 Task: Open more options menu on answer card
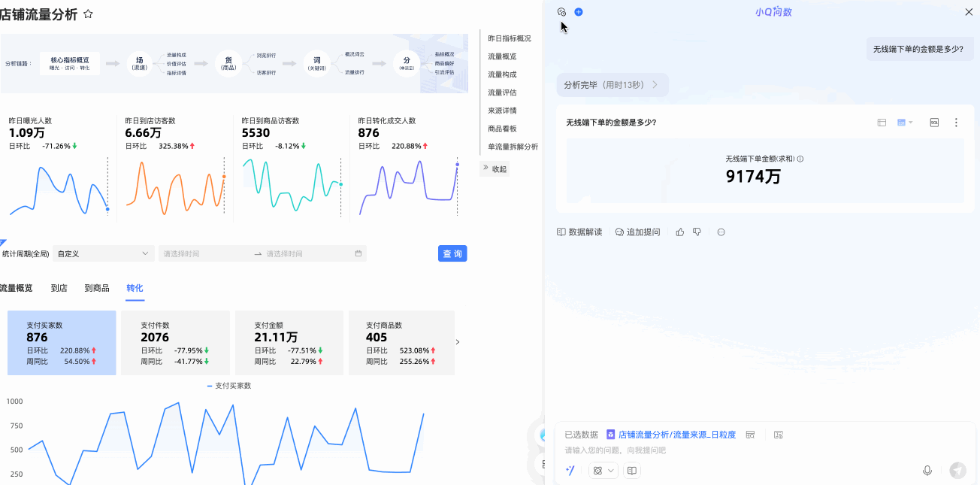coord(956,123)
